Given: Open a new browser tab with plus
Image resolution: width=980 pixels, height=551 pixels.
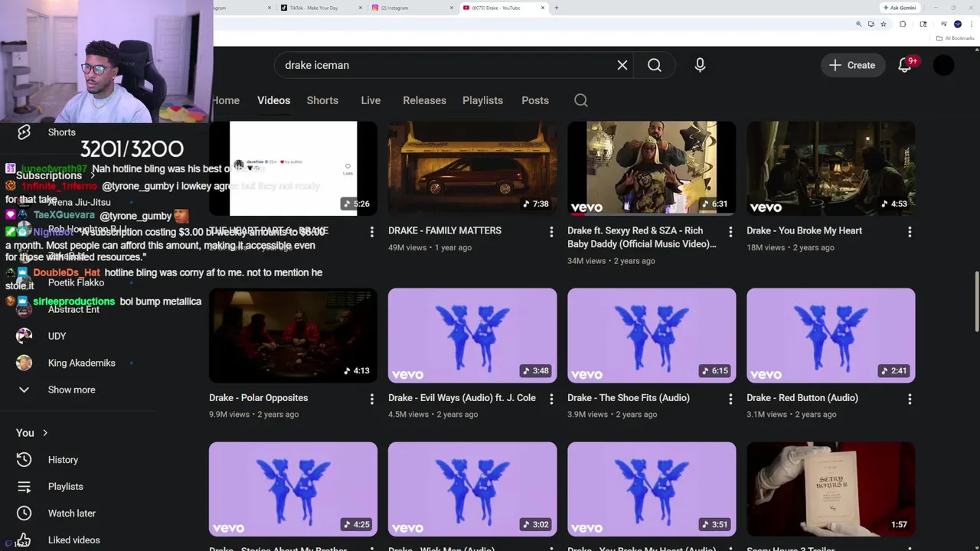Looking at the screenshot, I should pyautogui.click(x=556, y=8).
